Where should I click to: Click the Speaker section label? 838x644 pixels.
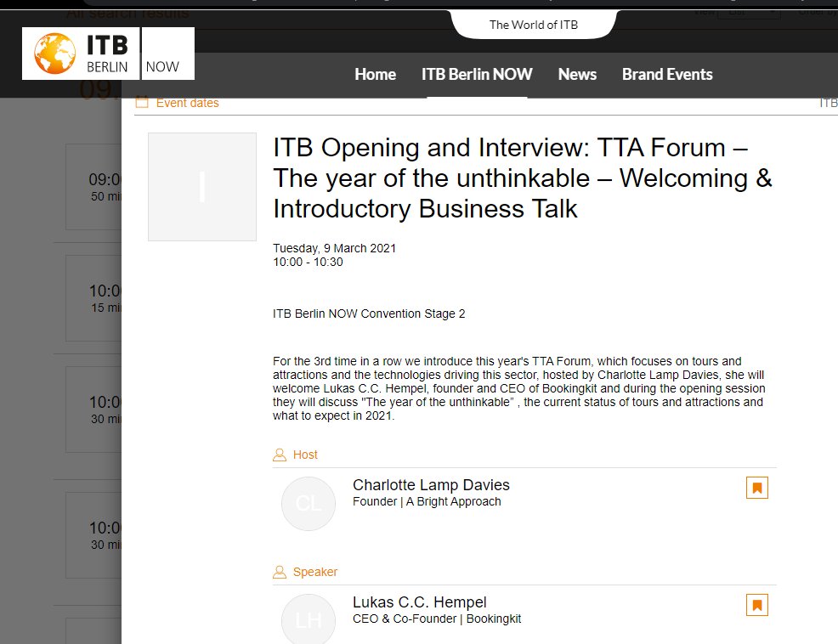pos(314,572)
